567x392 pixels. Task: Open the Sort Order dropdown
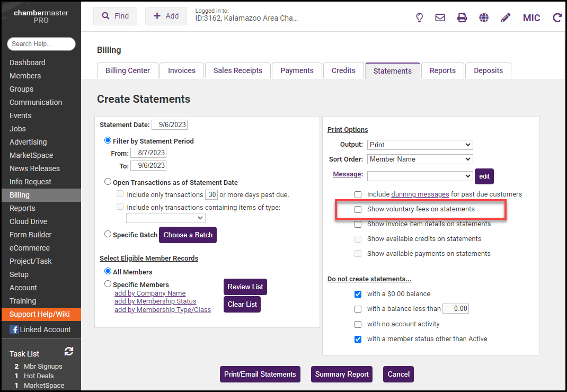(420, 159)
